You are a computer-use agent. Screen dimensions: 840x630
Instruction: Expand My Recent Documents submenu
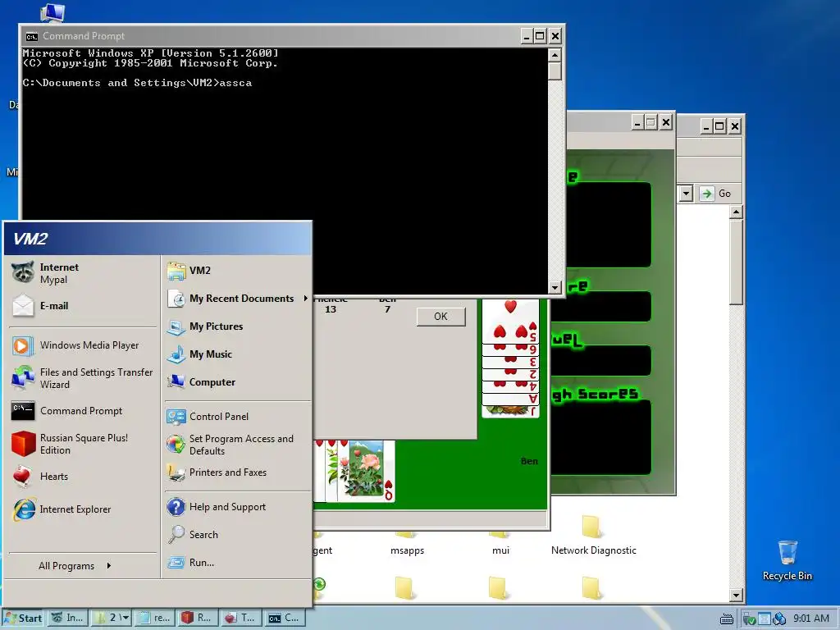(x=237, y=299)
